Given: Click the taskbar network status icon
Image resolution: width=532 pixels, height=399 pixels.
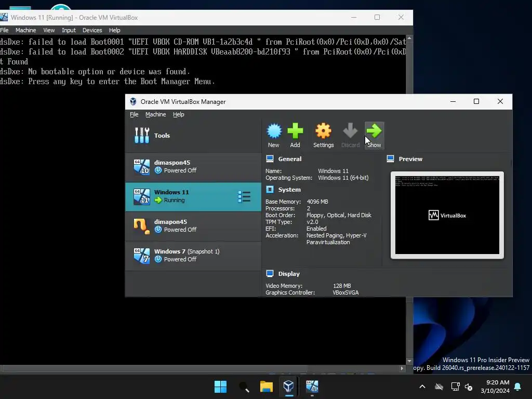Looking at the screenshot, I should click(x=455, y=387).
